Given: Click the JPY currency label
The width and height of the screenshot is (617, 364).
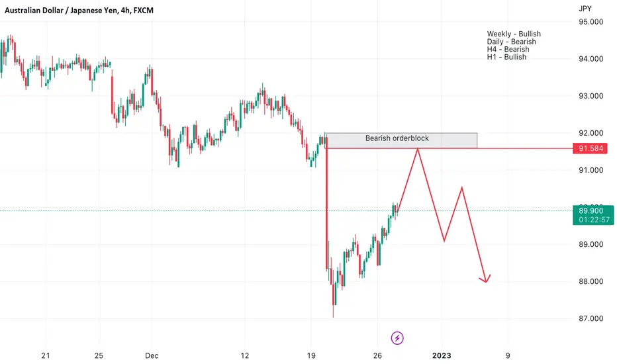Looking at the screenshot, I should click(x=585, y=9).
